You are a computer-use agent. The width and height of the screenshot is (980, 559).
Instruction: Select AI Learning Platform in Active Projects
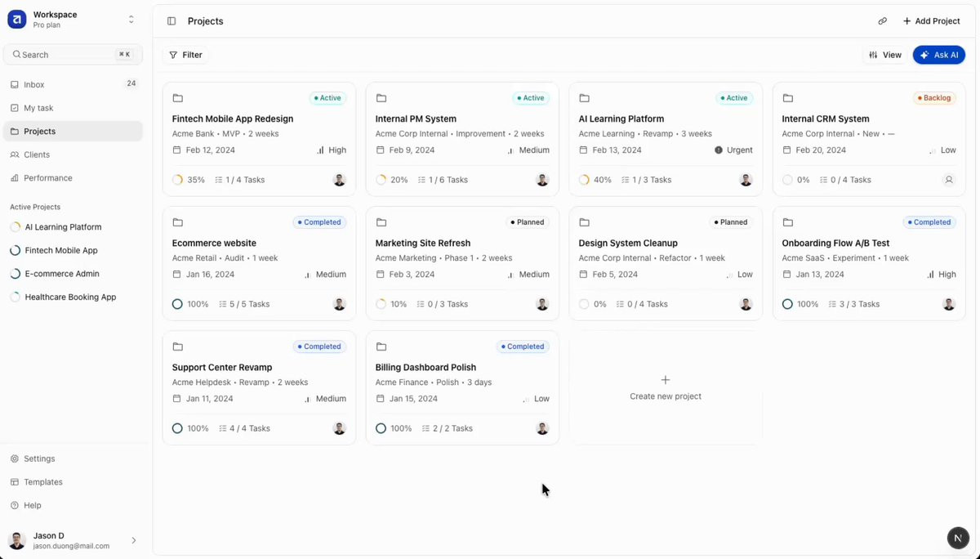pyautogui.click(x=63, y=227)
